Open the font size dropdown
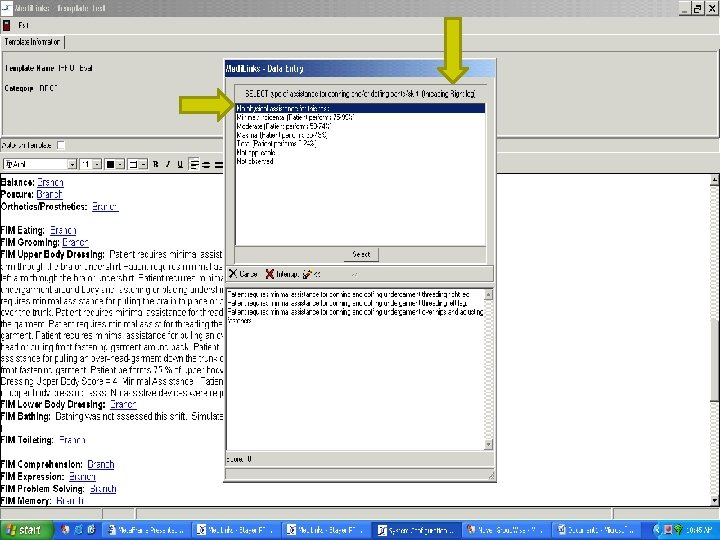This screenshot has width=720, height=540. point(97,164)
